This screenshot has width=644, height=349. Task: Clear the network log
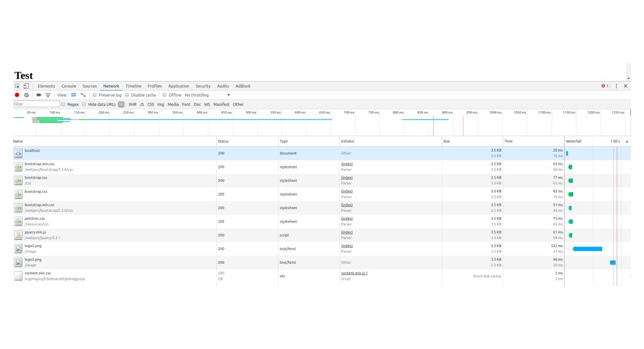[26, 95]
